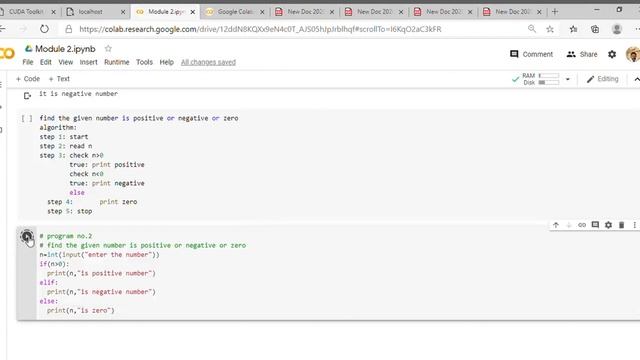Click the 'elif:' code line
640x360 pixels.
point(49,282)
